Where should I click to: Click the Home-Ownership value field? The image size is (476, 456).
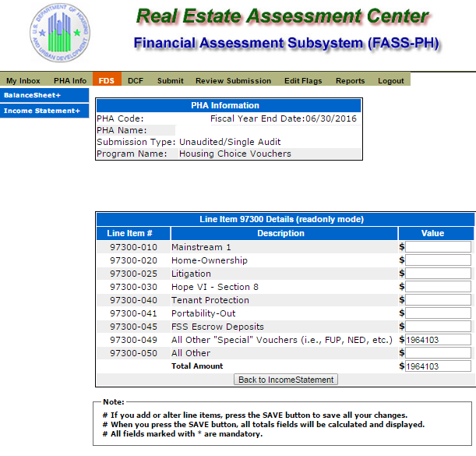[x=438, y=260]
